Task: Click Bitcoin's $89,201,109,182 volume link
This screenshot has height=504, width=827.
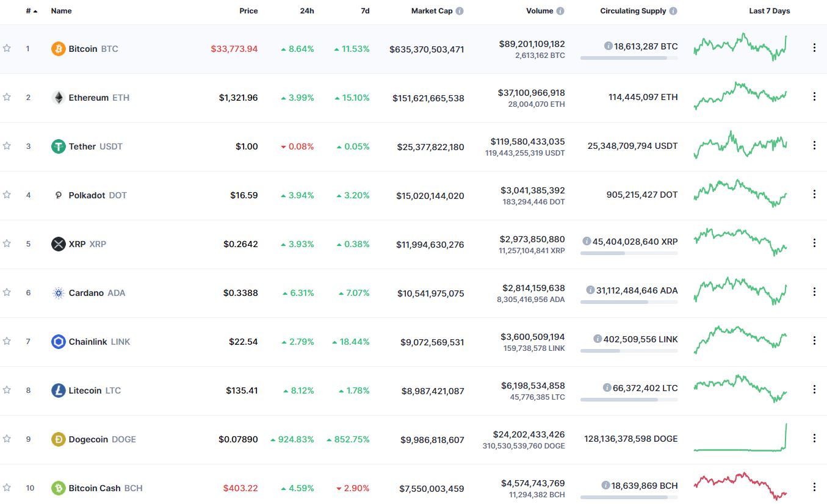Action: point(532,44)
